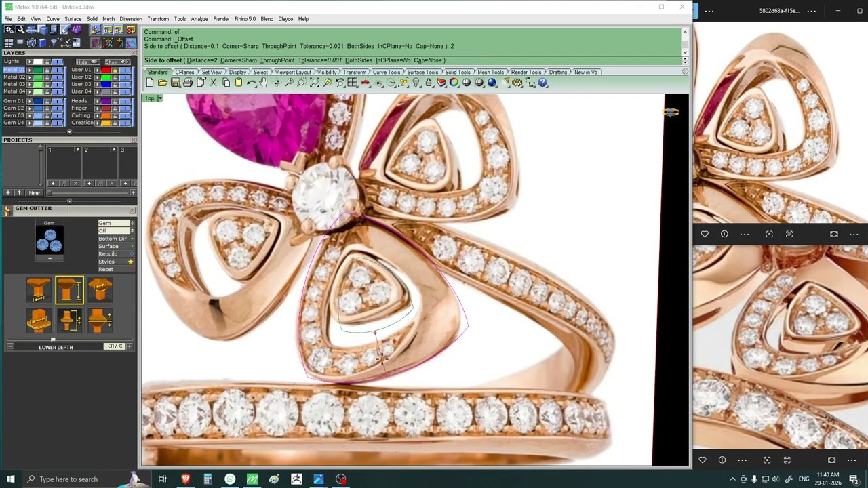Toggle visibility bar of Gem 01 layer
This screenshot has width=868, height=488.
point(58,101)
